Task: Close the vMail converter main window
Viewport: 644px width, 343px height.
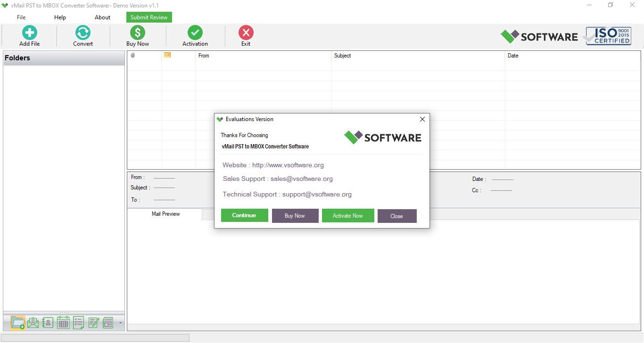Action: [632, 5]
